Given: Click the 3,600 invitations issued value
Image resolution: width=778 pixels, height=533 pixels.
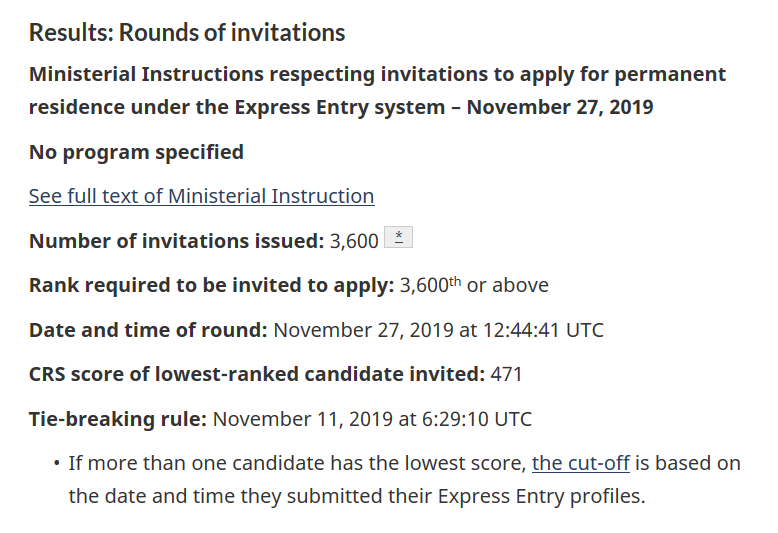Looking at the screenshot, I should [354, 241].
